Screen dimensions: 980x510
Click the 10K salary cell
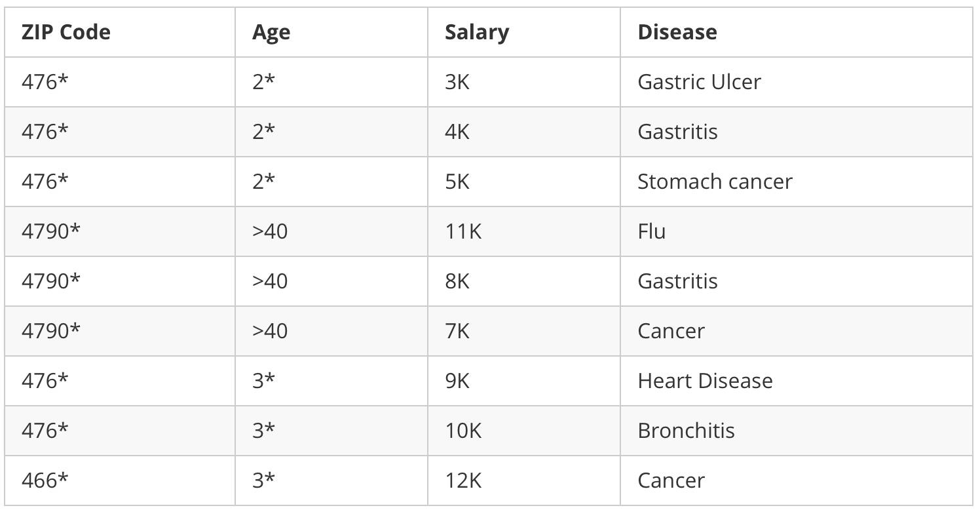coord(463,431)
